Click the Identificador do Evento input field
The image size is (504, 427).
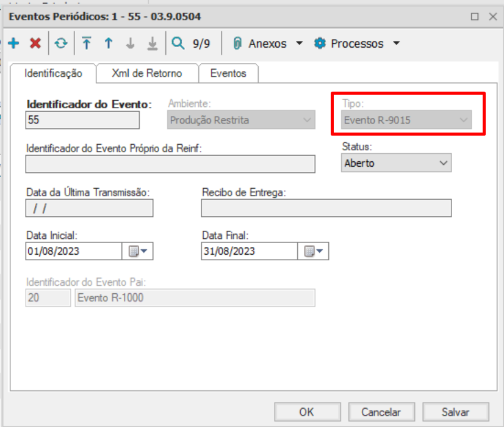82,120
